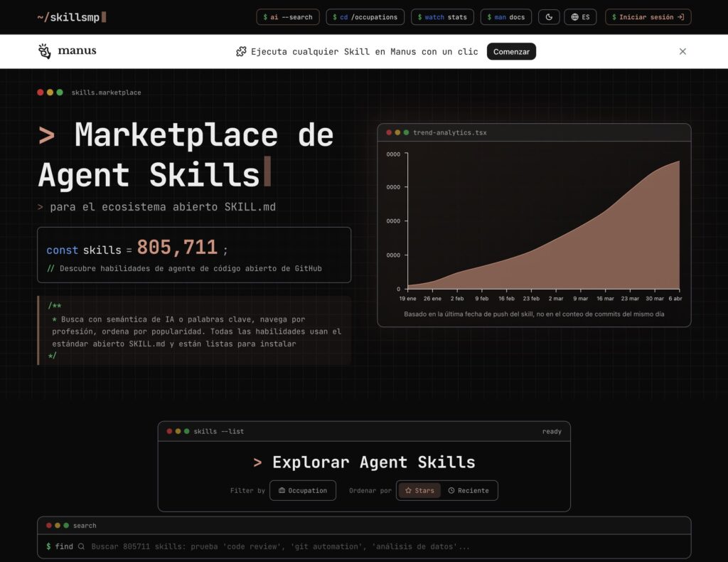Open man docs link
Viewport: 728px width, 562px height.
506,17
